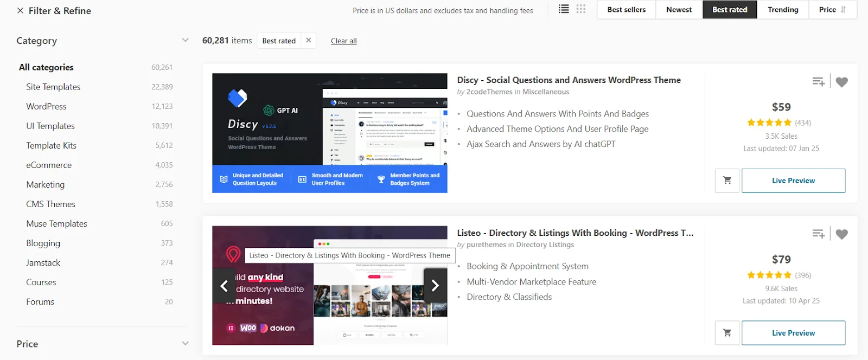The width and height of the screenshot is (868, 360).
Task: Click the Best rated filter tag
Action: click(279, 41)
